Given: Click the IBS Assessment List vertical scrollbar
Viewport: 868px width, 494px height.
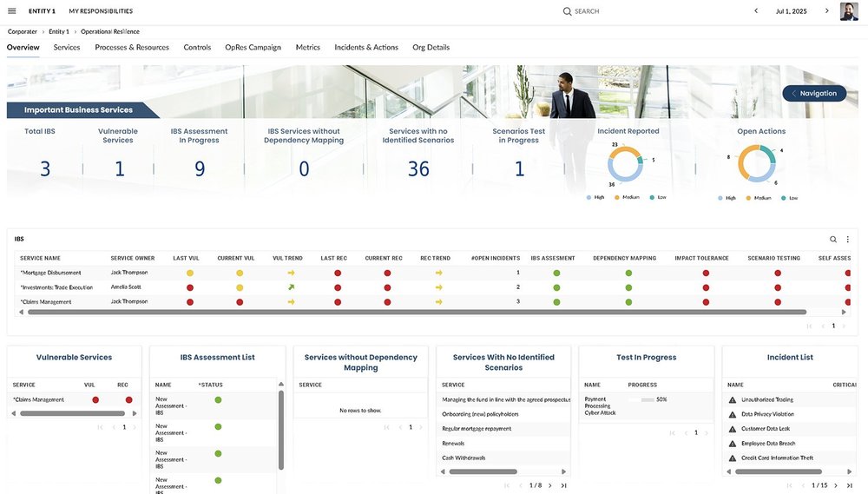Looking at the screenshot, I should pos(280,431).
